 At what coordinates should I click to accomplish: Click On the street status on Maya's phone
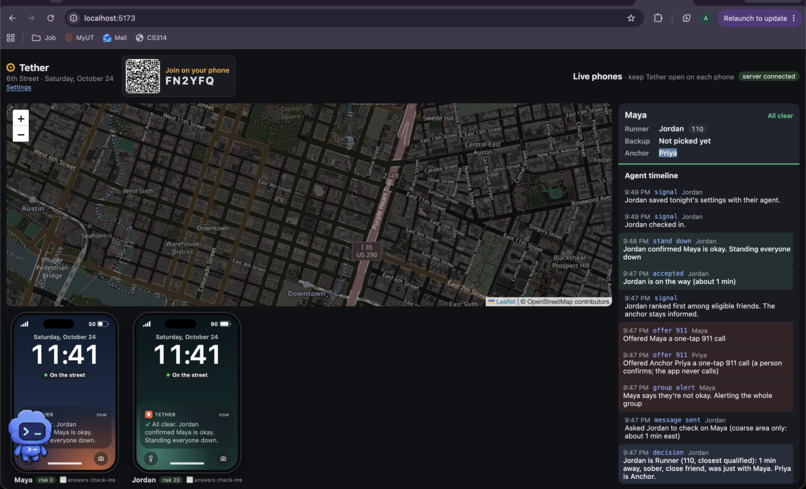pos(65,375)
